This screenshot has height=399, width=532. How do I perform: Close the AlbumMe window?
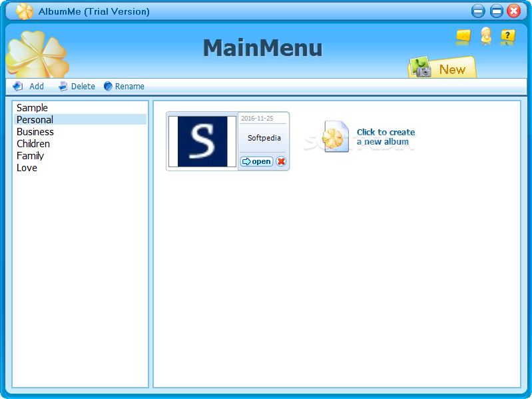tap(514, 11)
